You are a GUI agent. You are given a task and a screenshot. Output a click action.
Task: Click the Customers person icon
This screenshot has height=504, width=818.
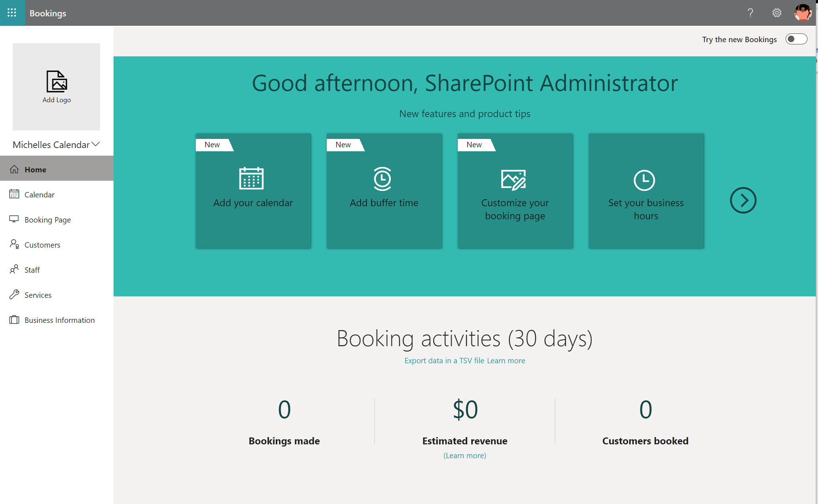pos(14,244)
